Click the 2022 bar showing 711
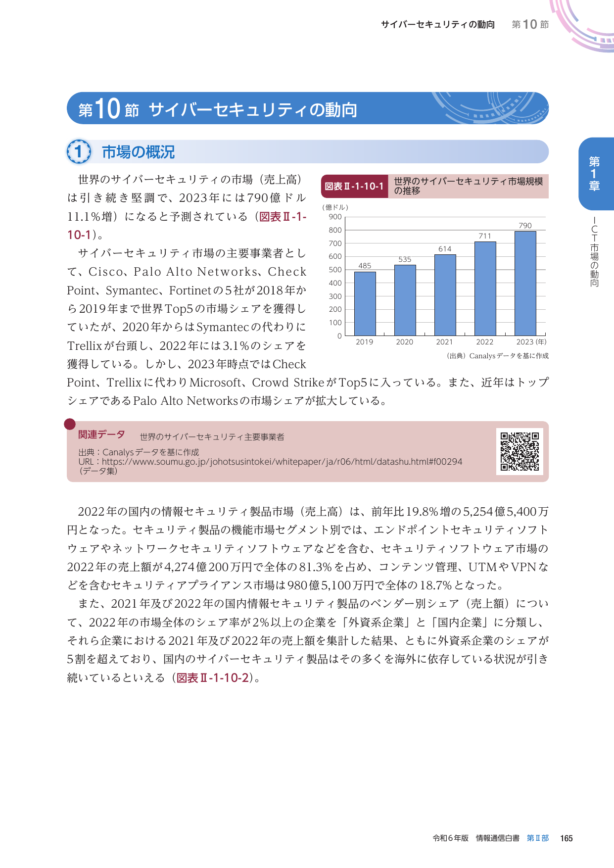614x868 pixels. tap(485, 289)
